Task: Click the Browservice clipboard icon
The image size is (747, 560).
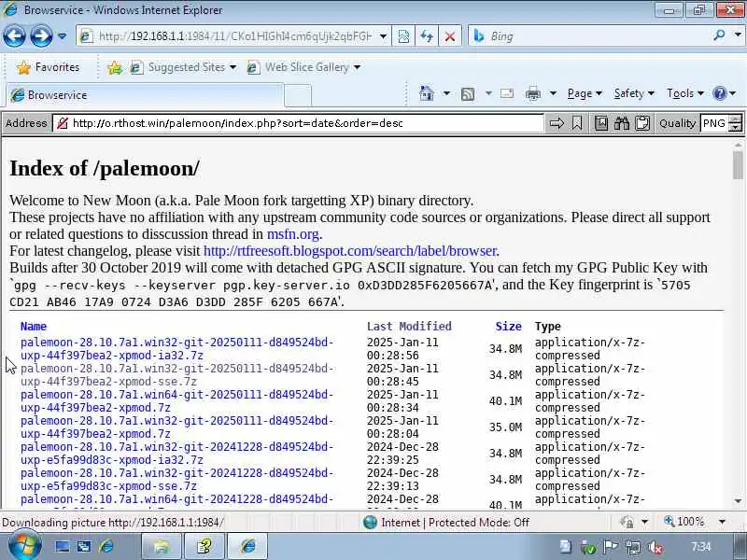Action: (x=642, y=123)
